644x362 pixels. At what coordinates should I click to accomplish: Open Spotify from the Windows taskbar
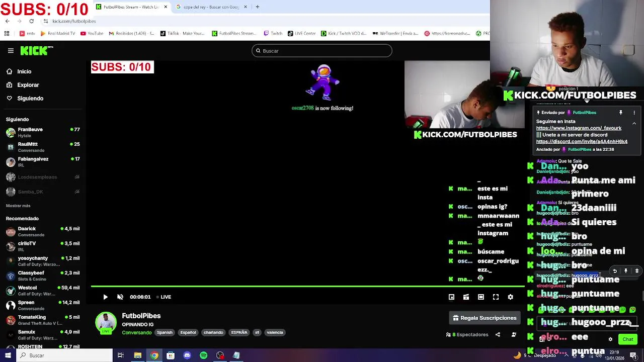203,355
